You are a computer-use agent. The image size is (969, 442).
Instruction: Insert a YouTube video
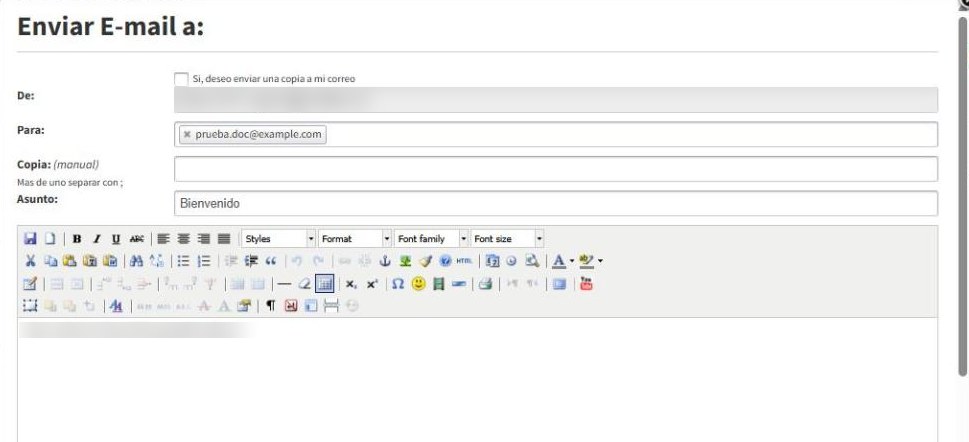[586, 284]
